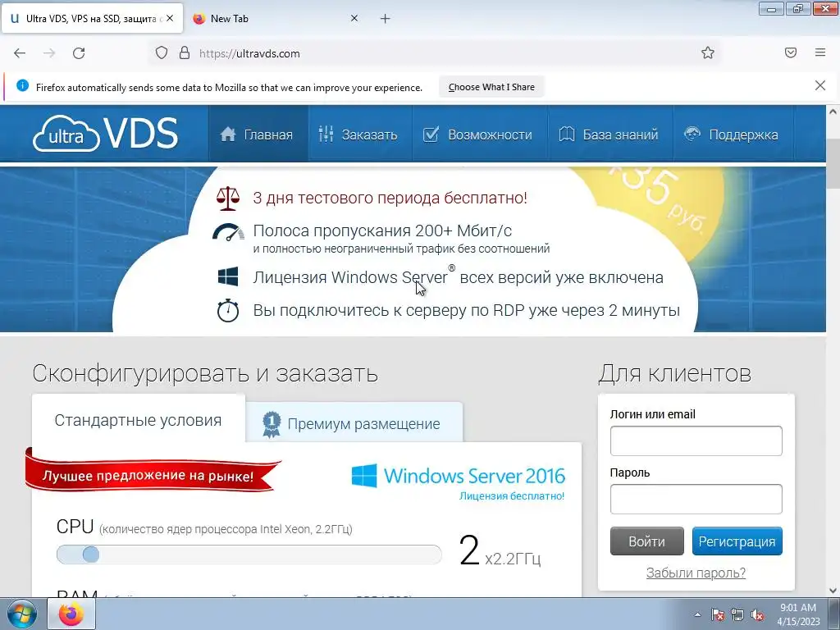
Task: Bookmark this page with the star icon
Action: click(708, 52)
